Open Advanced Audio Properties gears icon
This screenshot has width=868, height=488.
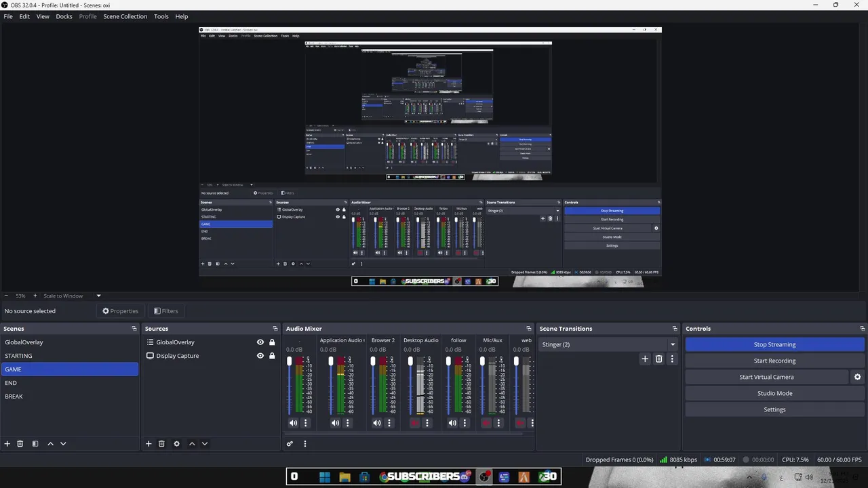click(290, 444)
